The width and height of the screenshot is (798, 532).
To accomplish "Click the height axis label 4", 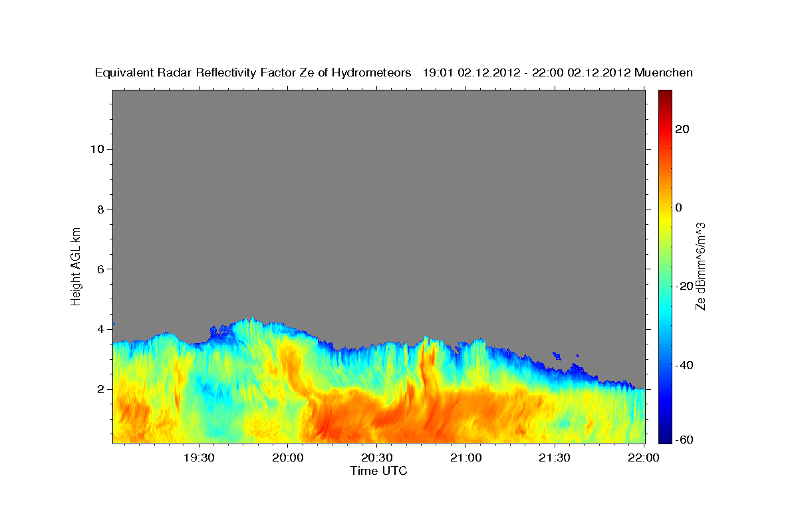I will (100, 329).
